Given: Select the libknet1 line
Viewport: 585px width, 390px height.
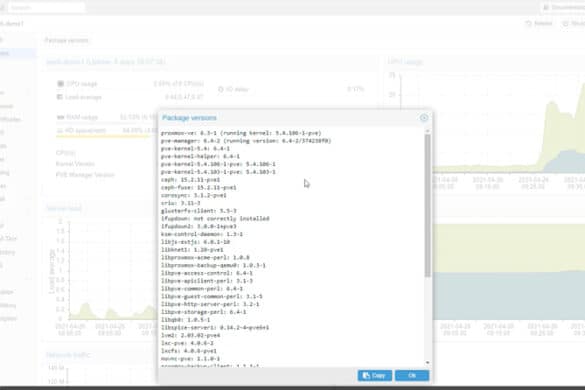Looking at the screenshot, I should [192, 250].
